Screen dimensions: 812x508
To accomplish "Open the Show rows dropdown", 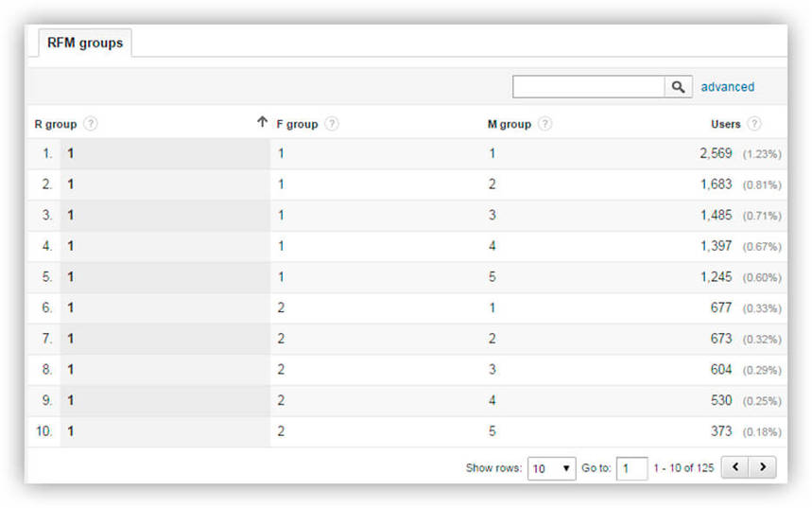I will click(x=551, y=467).
